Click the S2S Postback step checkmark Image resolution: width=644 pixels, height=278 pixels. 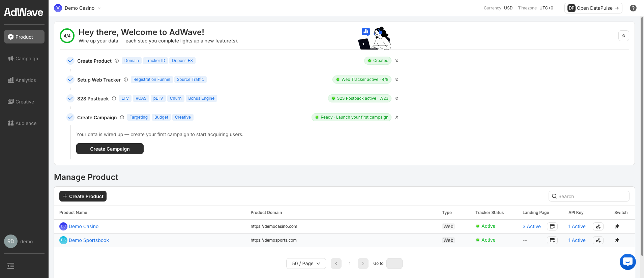tap(70, 98)
